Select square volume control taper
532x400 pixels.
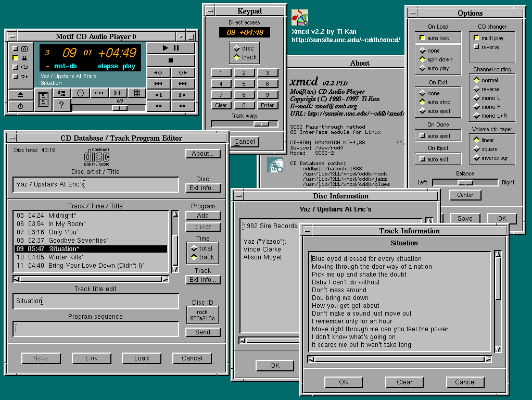point(477,149)
